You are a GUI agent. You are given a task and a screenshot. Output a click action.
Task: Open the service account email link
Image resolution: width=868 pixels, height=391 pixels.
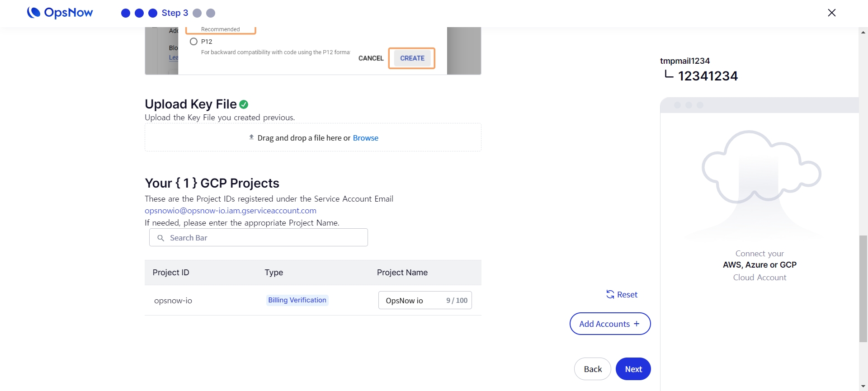point(231,211)
